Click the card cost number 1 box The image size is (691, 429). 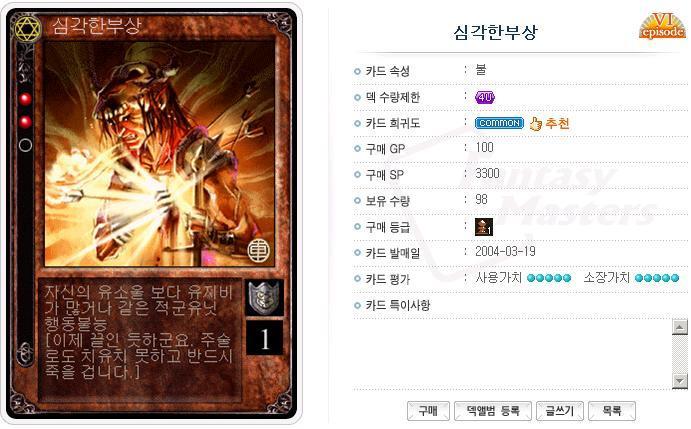pos(264,338)
